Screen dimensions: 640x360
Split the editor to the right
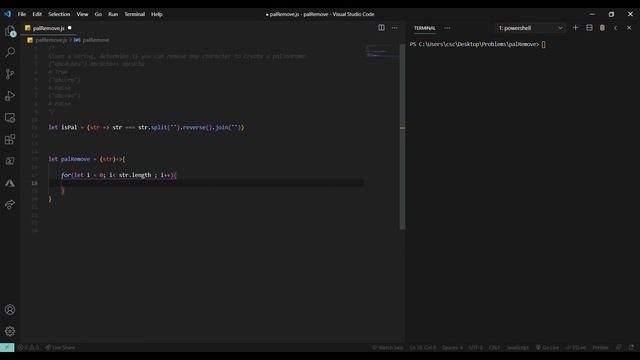[381, 28]
